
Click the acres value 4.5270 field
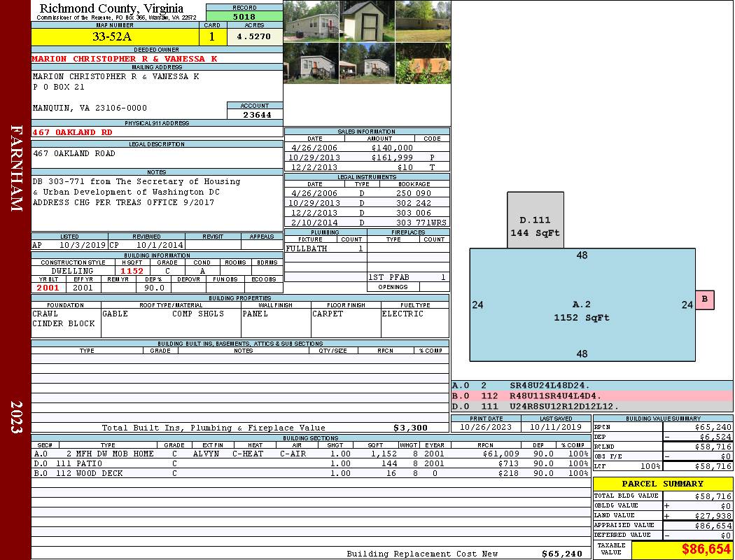[x=255, y=37]
